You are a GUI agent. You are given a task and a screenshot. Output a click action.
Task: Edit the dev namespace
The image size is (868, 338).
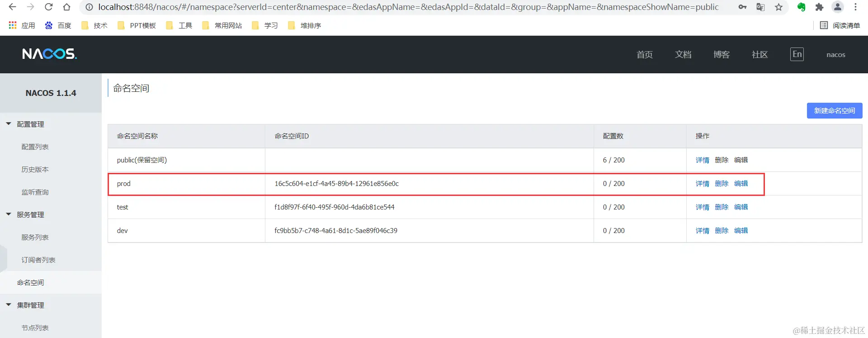[x=741, y=230]
